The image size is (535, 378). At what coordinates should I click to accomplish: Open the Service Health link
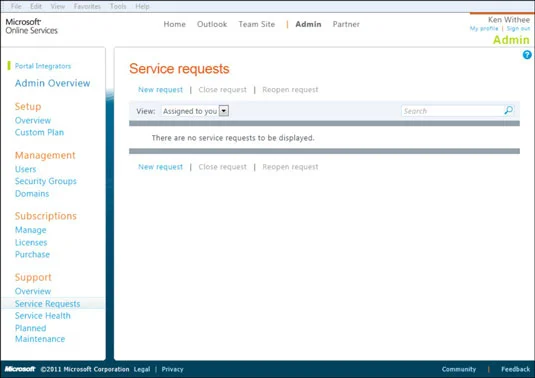tap(42, 316)
